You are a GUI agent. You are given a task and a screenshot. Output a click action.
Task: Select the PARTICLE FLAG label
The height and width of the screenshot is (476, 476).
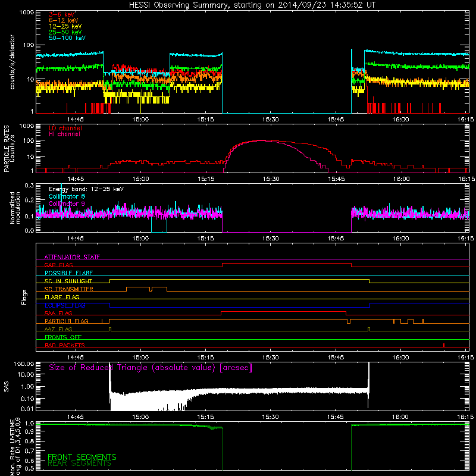coord(67,321)
